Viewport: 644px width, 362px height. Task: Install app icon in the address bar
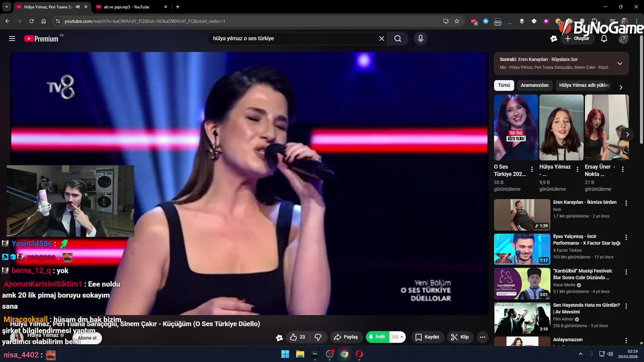click(446, 21)
